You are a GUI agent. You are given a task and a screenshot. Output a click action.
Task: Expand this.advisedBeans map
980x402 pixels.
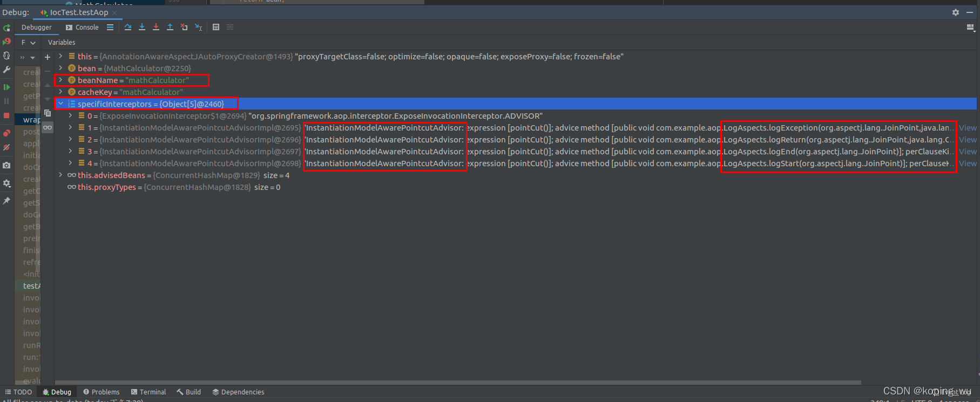coord(60,175)
